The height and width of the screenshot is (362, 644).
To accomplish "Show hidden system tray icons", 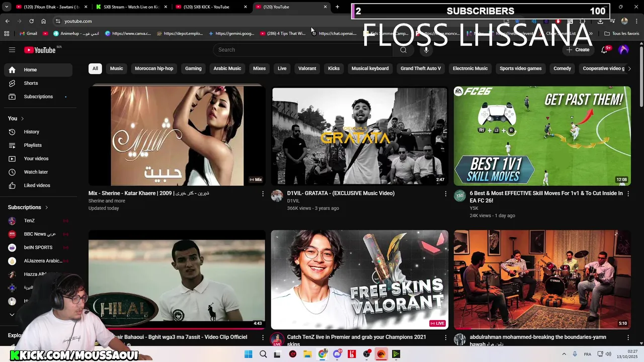I will click(563, 354).
